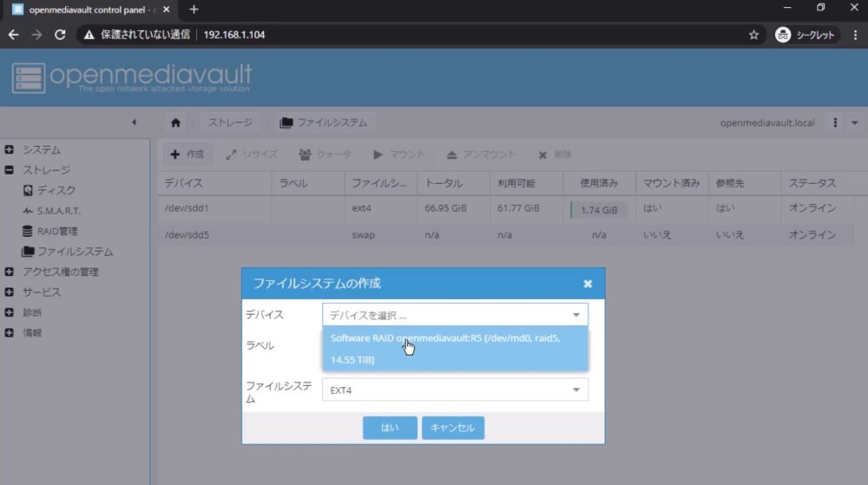The height and width of the screenshot is (485, 868).
Task: Click the browser reload icon
Action: click(60, 35)
